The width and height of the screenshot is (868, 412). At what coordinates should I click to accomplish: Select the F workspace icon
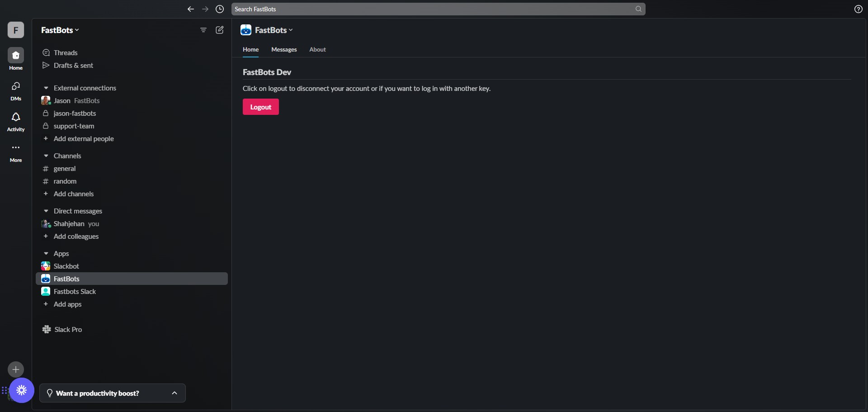pos(16,30)
